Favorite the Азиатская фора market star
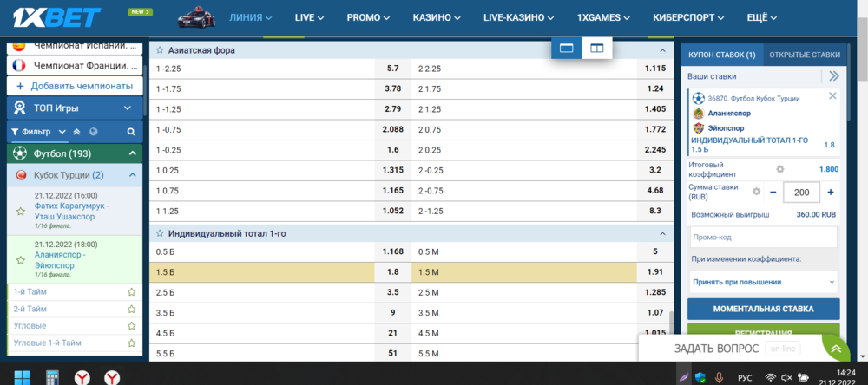Image resolution: width=868 pixels, height=385 pixels. tap(160, 50)
